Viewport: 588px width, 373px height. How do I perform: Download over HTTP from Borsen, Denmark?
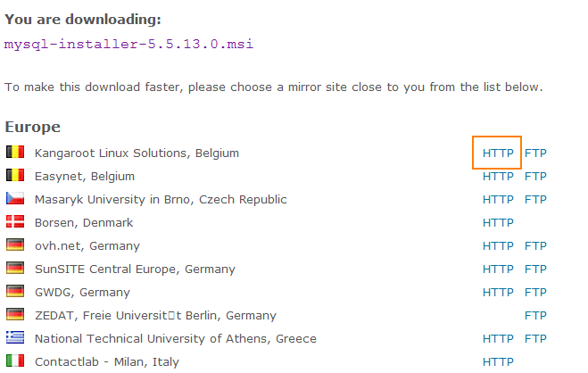click(x=498, y=222)
